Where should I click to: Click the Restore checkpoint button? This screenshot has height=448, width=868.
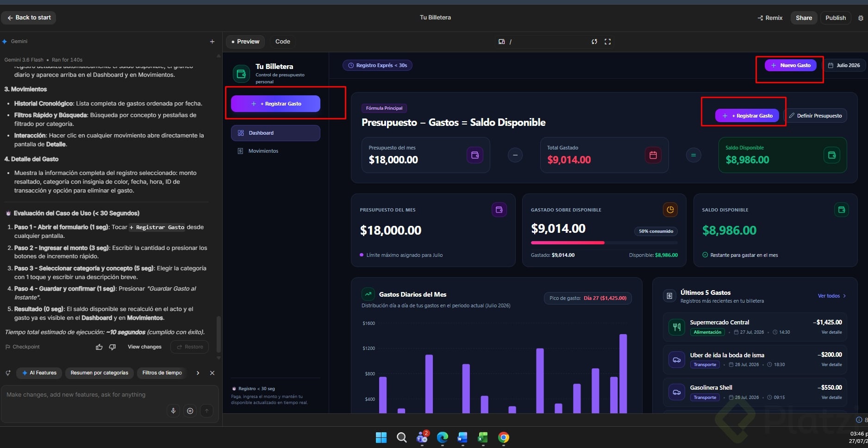190,347
